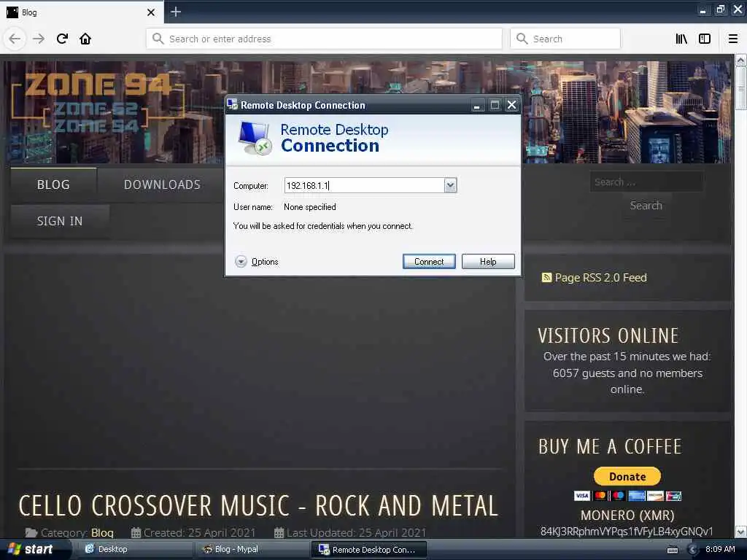Reload the current page
Screen dimensions: 747x560
pos(62,39)
